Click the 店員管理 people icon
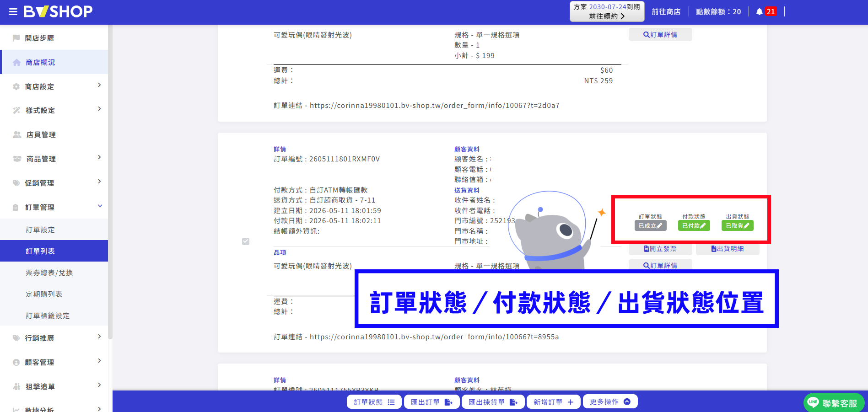The height and width of the screenshot is (412, 868). [x=17, y=134]
